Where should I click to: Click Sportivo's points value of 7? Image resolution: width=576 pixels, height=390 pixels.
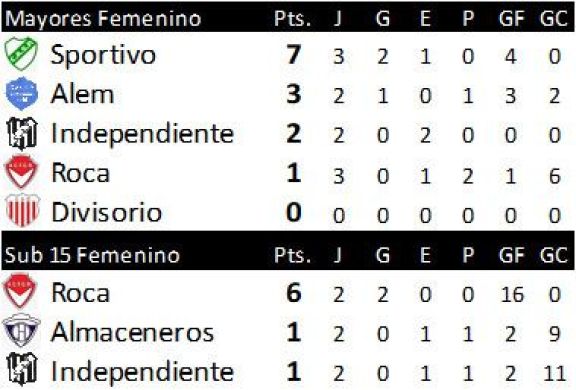tap(294, 54)
